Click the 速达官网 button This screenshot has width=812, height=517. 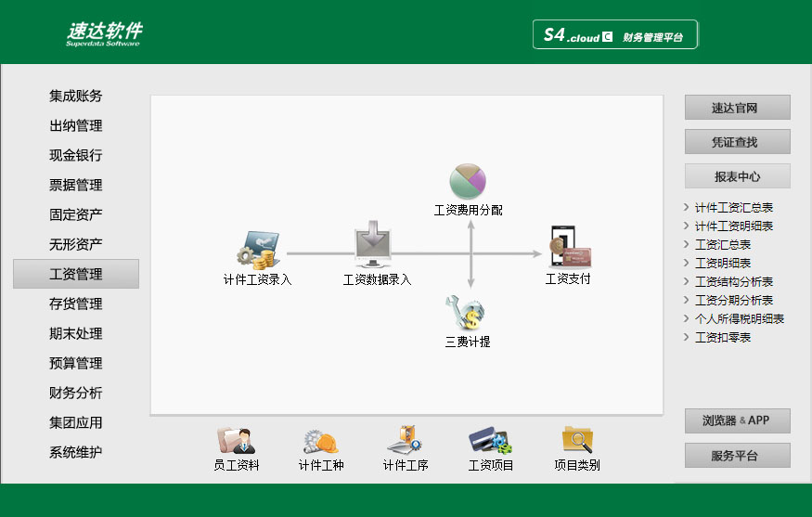point(738,108)
